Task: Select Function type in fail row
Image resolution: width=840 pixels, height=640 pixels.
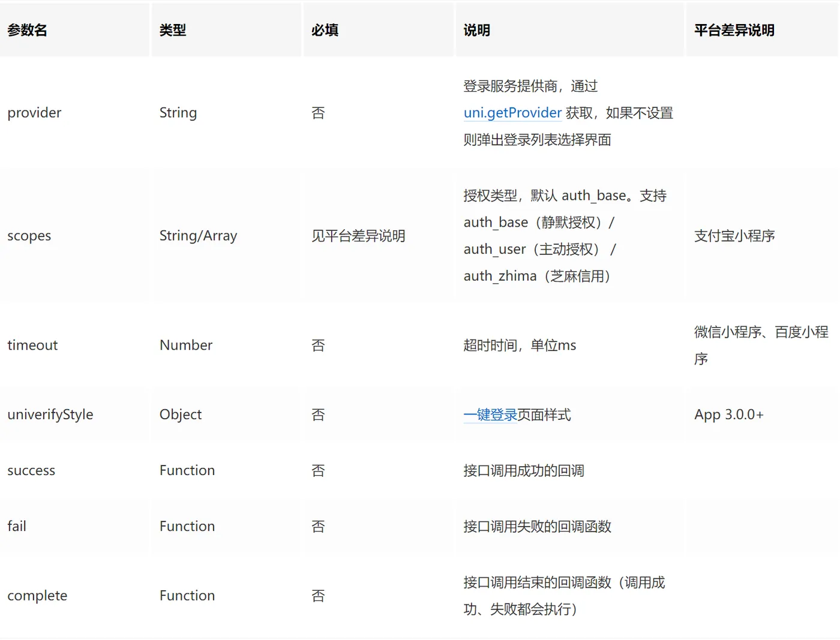Action: (187, 526)
